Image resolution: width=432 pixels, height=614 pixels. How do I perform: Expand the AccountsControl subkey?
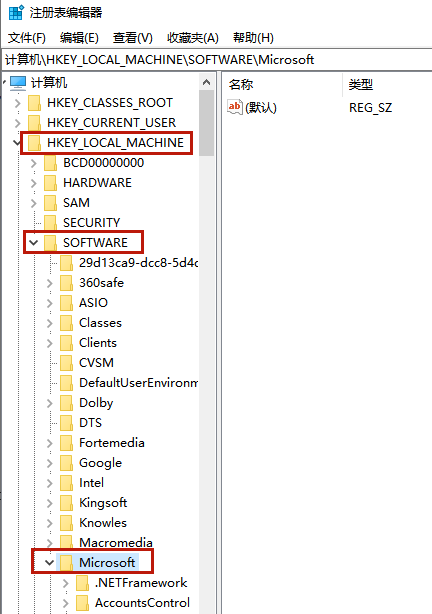click(65, 603)
